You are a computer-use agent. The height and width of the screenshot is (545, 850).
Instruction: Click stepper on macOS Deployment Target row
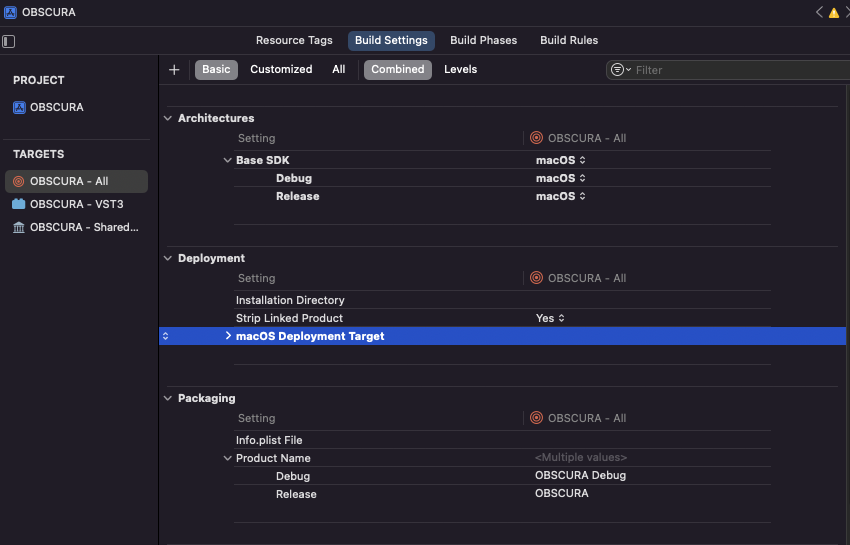click(165, 336)
